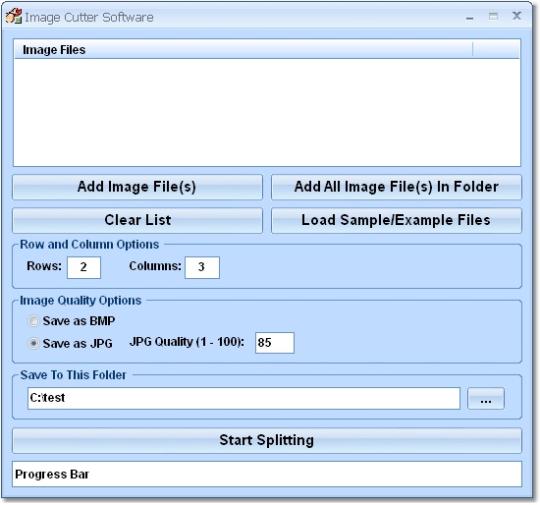Click the Save To This Folder path field
The height and width of the screenshot is (505, 540).
244,399
